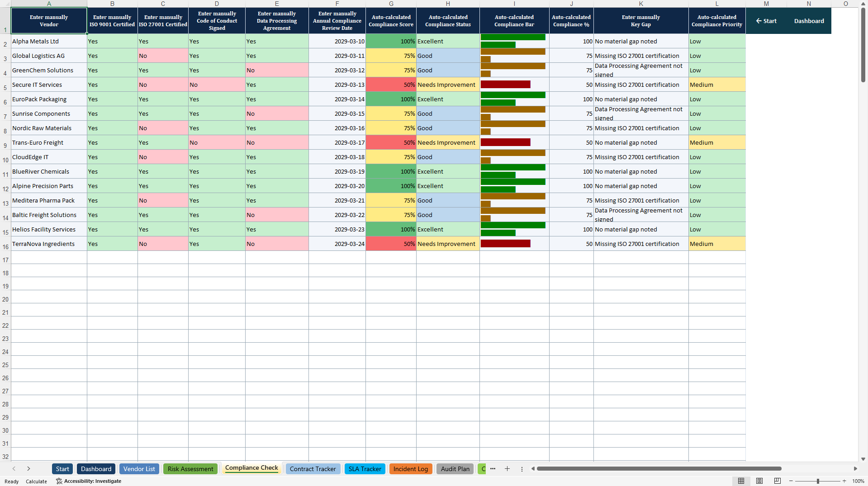The width and height of the screenshot is (868, 486).
Task: Select the Alpha Metals Ltd cell
Action: 49,41
